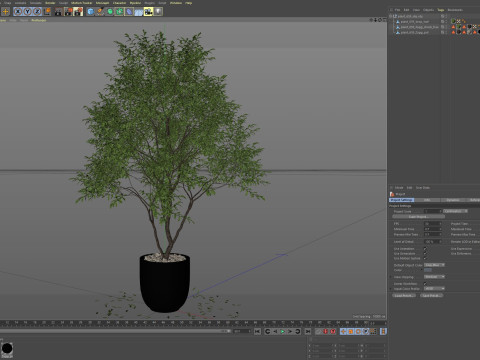Viewport: 480px width, 360px height.
Task: Add a Camera object
Action: (x=148, y=12)
